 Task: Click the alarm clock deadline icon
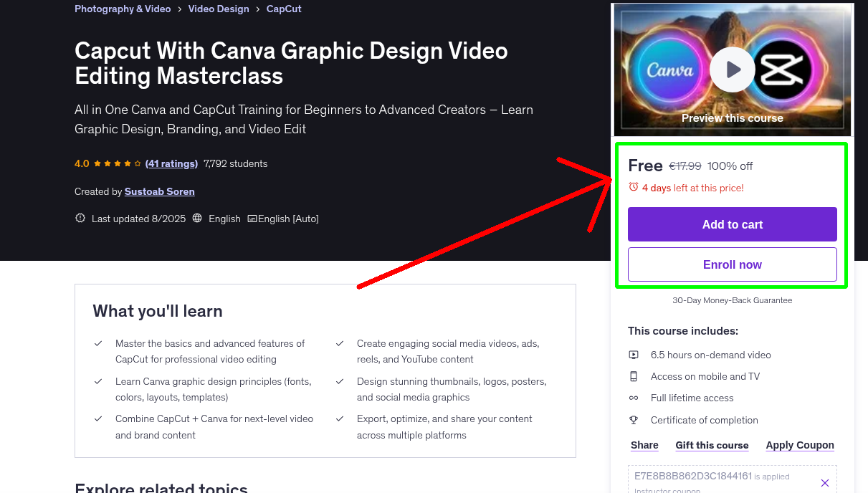(633, 186)
